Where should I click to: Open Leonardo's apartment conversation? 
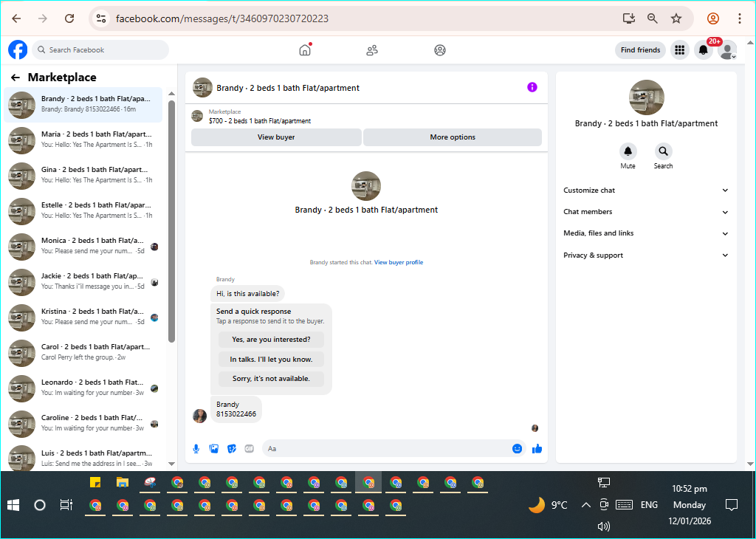83,388
